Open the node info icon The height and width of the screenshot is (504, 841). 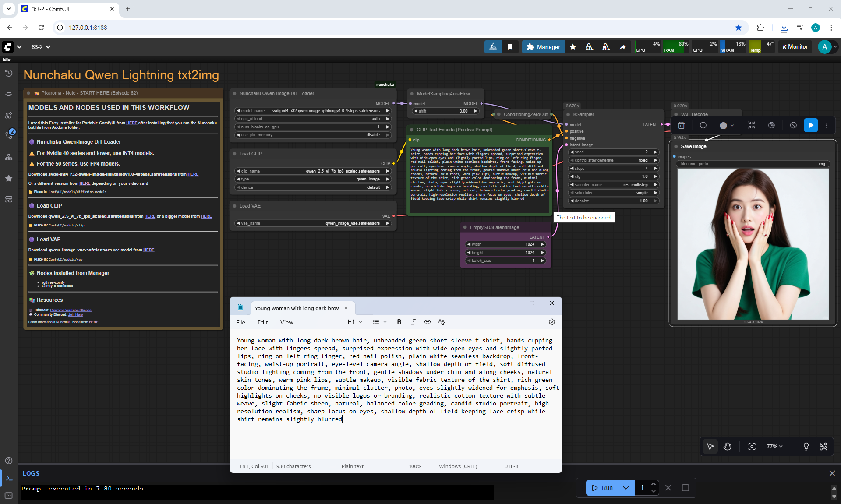[703, 125]
